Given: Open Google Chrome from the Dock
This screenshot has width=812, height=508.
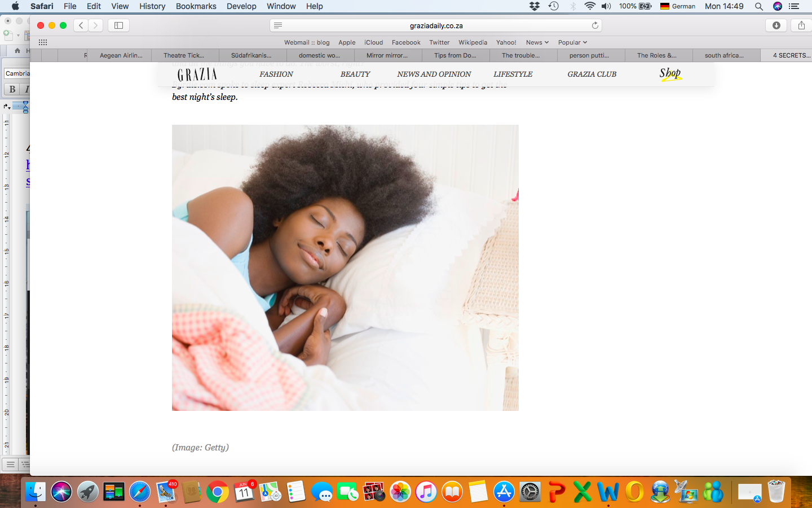Looking at the screenshot, I should [218, 492].
